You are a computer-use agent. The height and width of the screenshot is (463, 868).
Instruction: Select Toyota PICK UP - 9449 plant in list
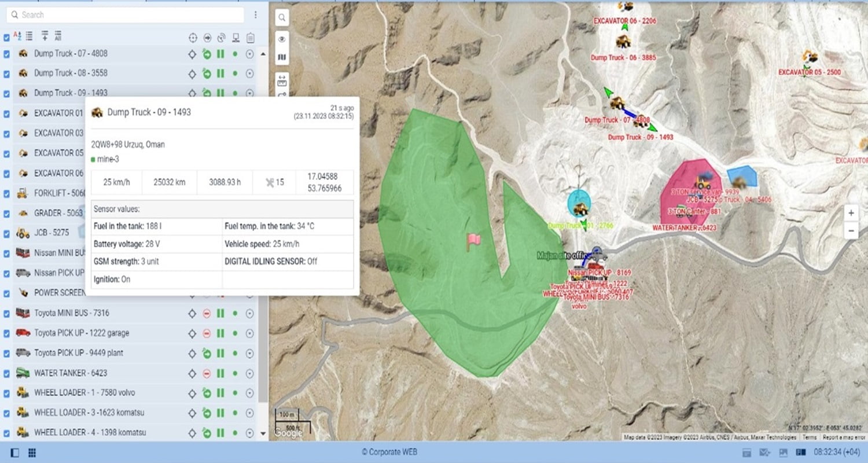pos(78,353)
